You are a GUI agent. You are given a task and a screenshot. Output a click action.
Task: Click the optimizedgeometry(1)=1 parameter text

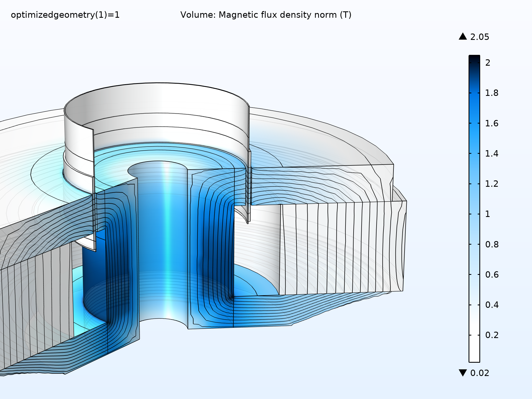tap(65, 15)
